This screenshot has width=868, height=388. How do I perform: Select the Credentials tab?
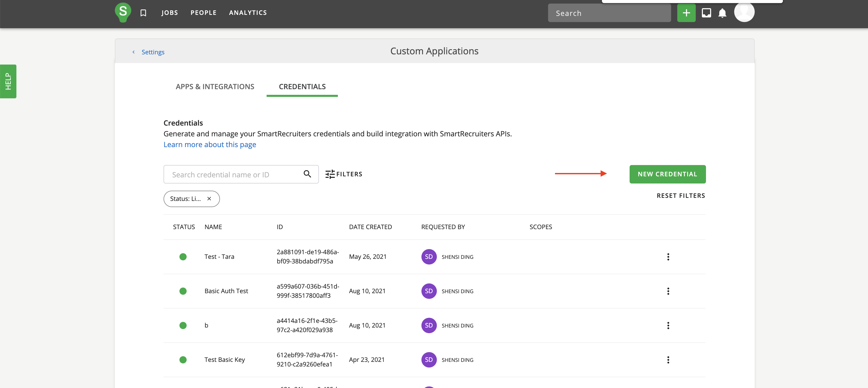click(302, 87)
